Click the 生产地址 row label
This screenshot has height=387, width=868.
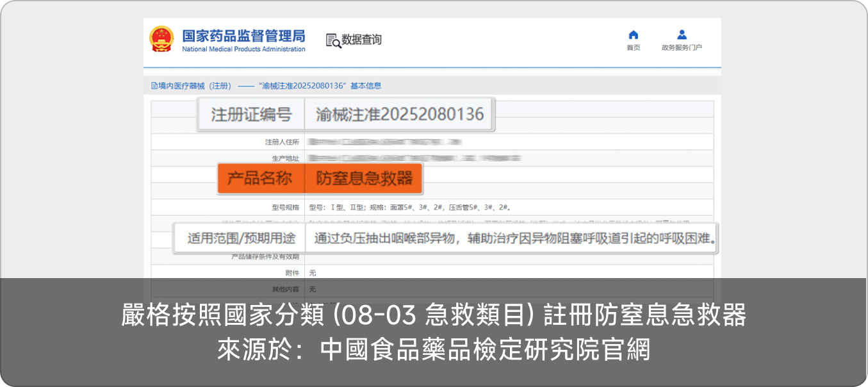click(286, 158)
